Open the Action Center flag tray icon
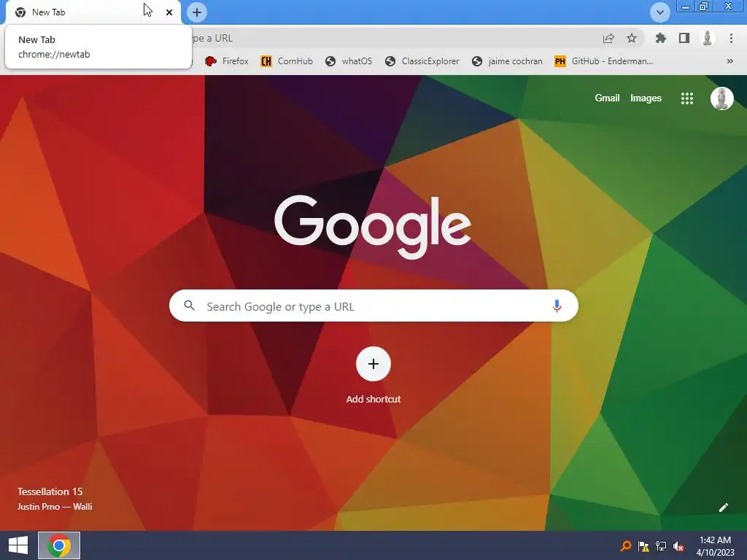Viewport: 747px width, 560px height. 643,546
